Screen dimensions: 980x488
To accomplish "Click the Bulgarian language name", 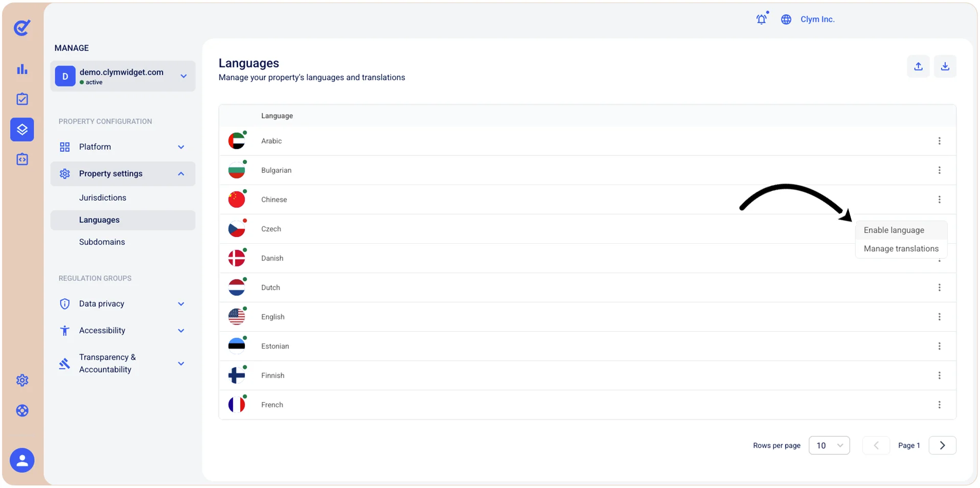I will (x=276, y=170).
